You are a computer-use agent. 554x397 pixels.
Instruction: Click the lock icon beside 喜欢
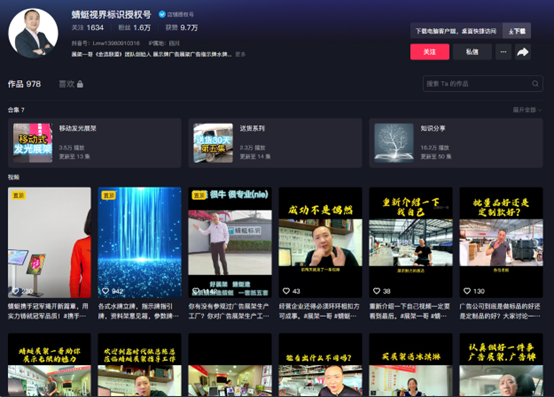click(80, 84)
